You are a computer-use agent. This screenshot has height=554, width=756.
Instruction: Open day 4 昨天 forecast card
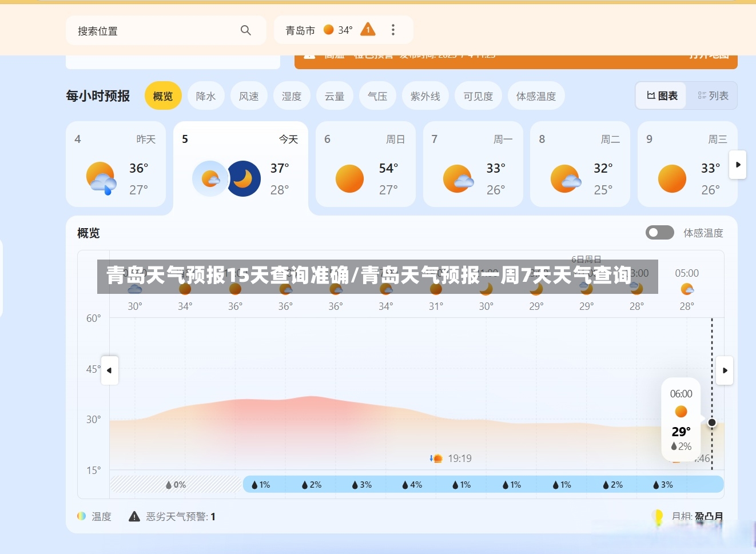pos(116,164)
